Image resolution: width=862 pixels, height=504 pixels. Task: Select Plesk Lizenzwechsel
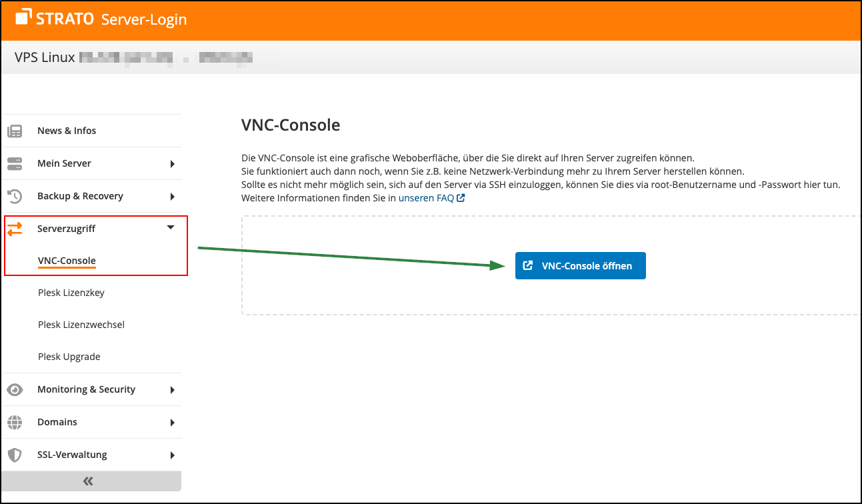tap(81, 324)
